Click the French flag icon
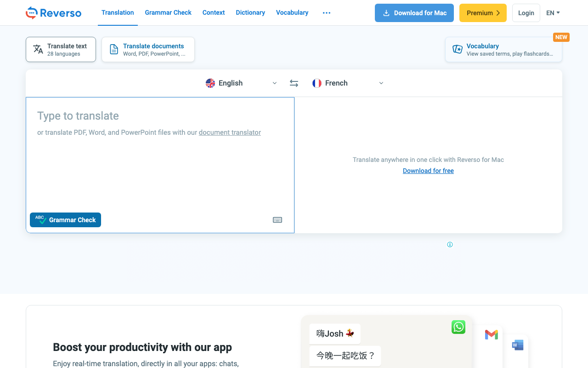The width and height of the screenshot is (588, 368). tap(317, 83)
